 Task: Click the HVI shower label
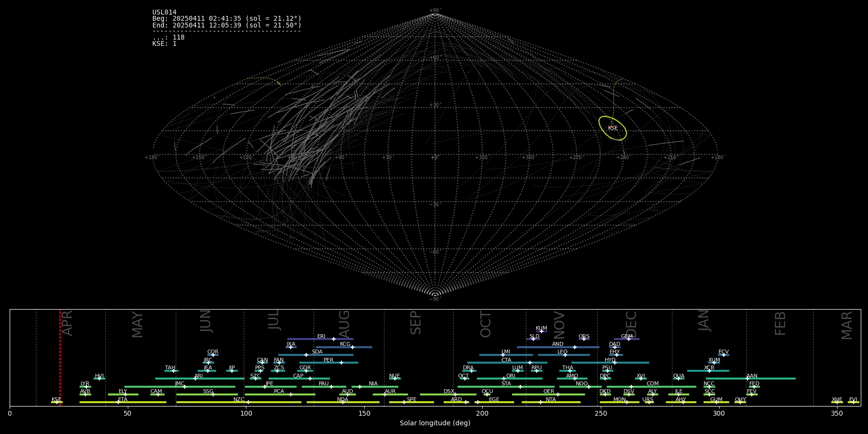click(99, 376)
